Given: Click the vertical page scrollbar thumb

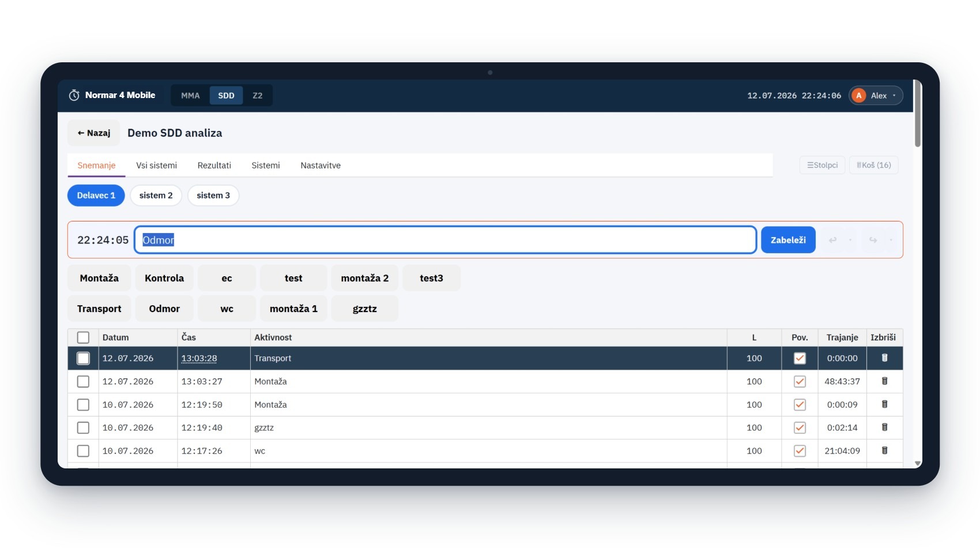Looking at the screenshot, I should (x=918, y=114).
